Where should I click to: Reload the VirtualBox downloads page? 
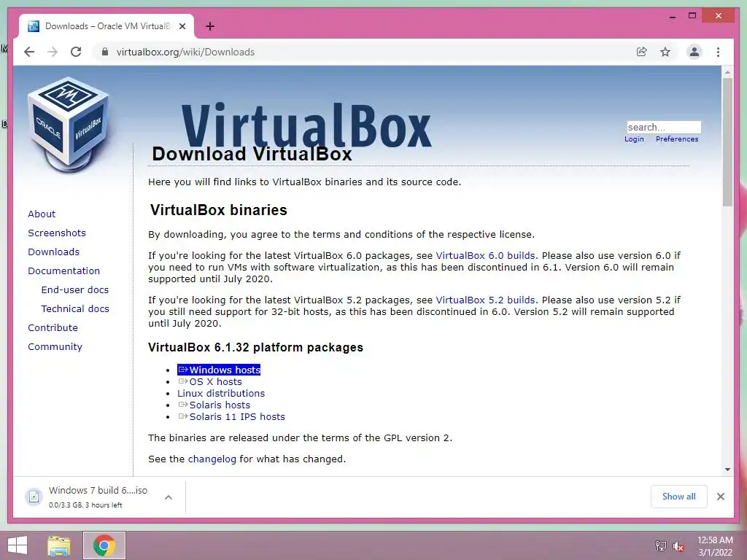click(x=76, y=52)
